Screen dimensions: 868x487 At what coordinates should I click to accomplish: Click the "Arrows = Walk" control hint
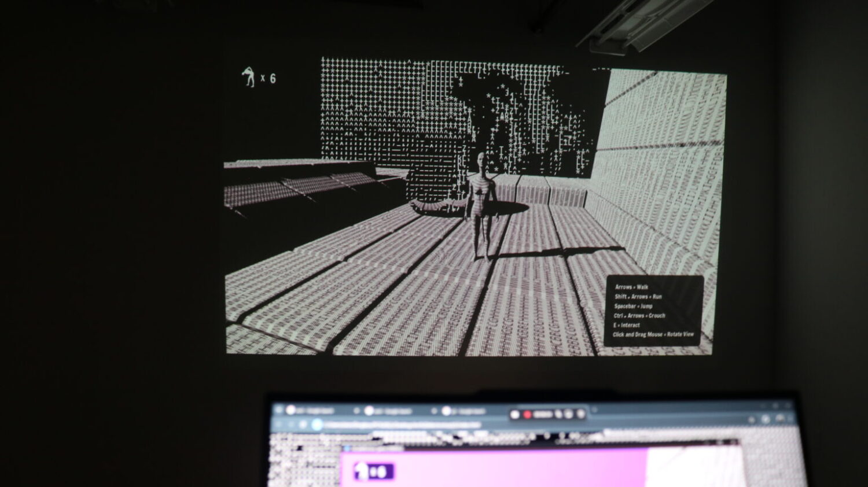631,287
